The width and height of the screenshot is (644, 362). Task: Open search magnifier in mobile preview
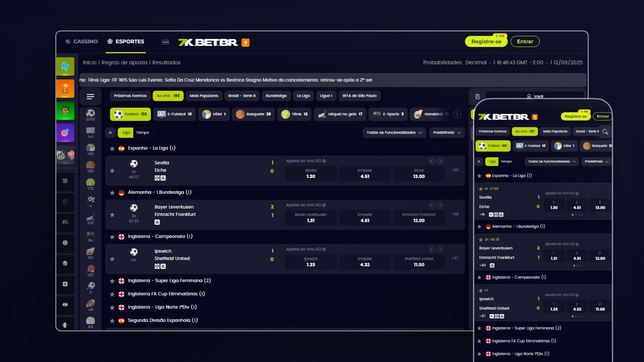[x=605, y=132]
